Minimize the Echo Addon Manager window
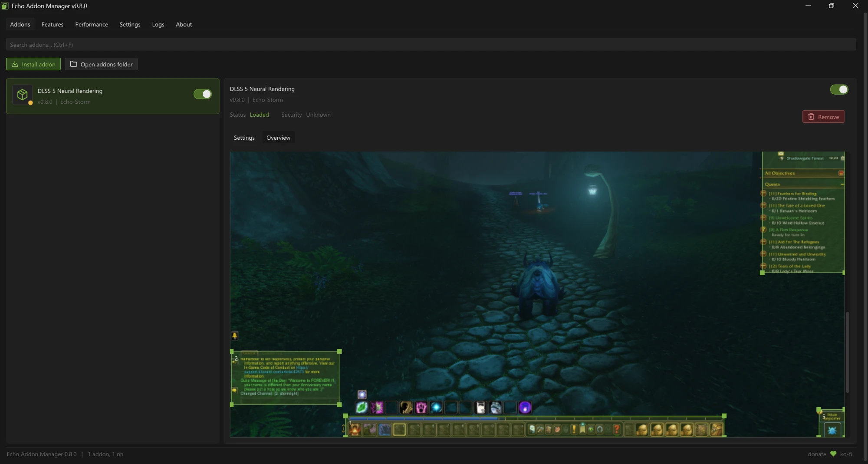The height and width of the screenshot is (464, 868). (x=808, y=6)
